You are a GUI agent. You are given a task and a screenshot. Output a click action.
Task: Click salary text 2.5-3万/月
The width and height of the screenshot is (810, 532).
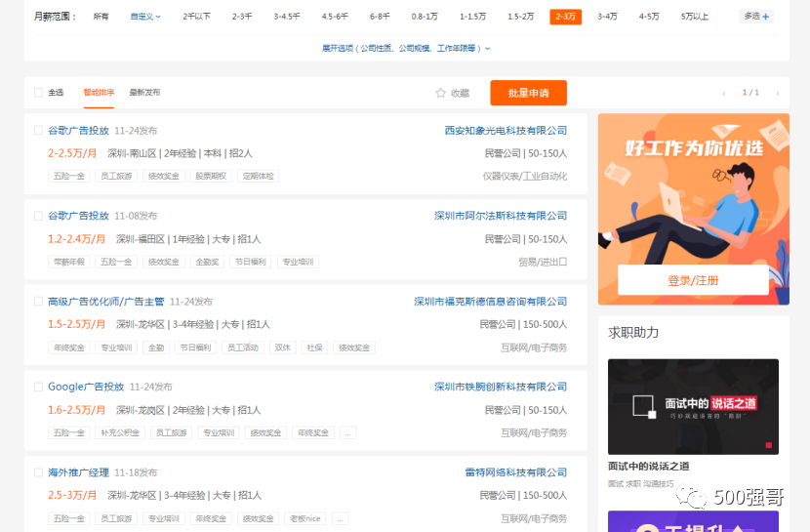72,495
